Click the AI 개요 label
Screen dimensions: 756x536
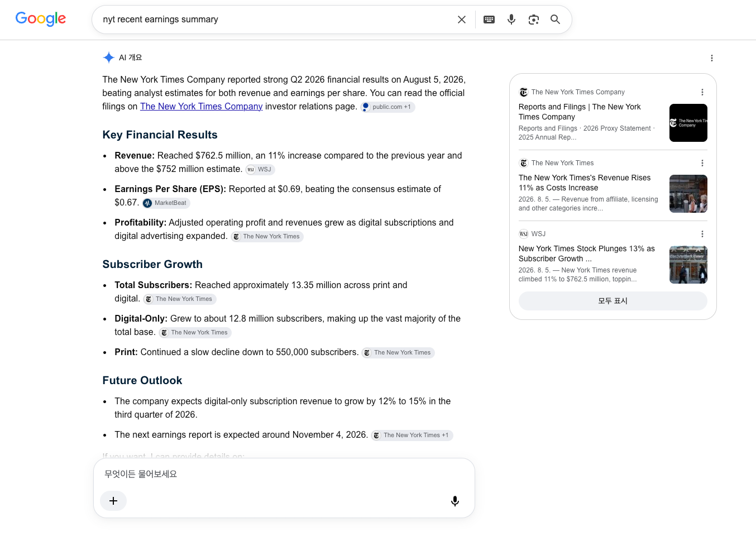[131, 58]
